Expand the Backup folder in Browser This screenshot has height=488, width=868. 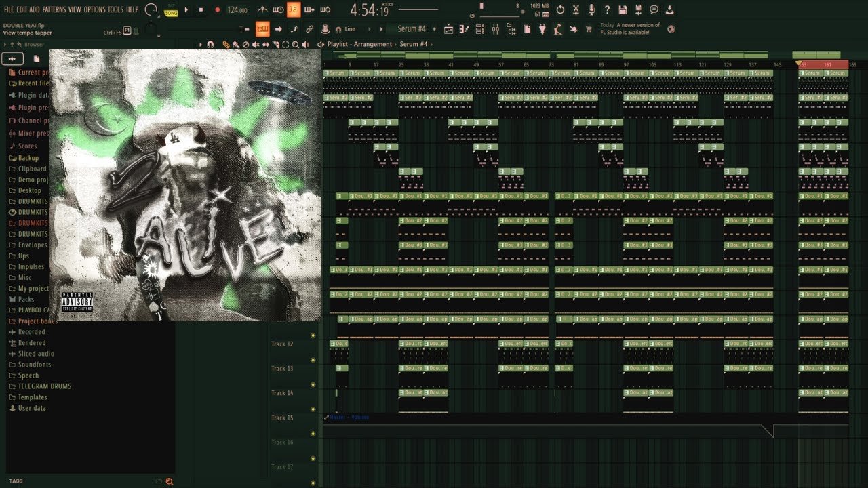28,158
